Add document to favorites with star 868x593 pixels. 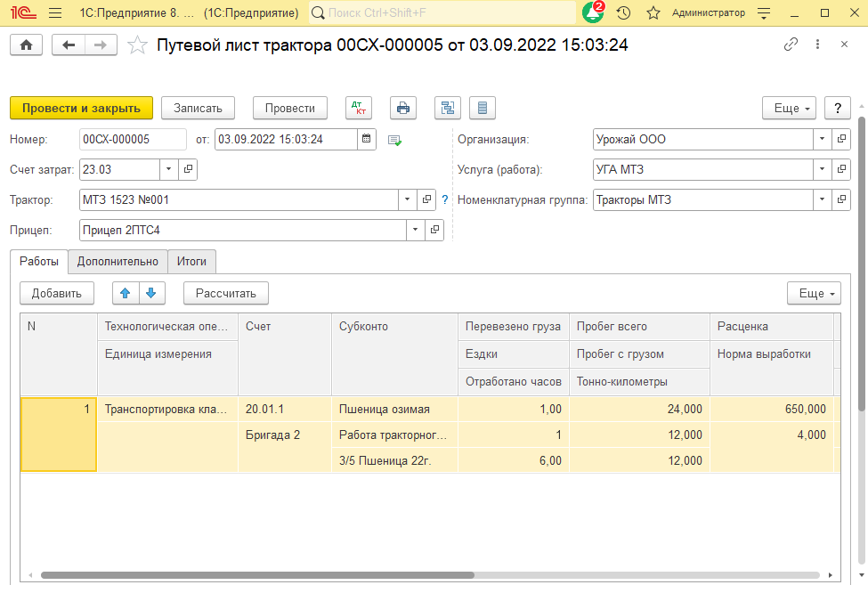click(x=137, y=45)
